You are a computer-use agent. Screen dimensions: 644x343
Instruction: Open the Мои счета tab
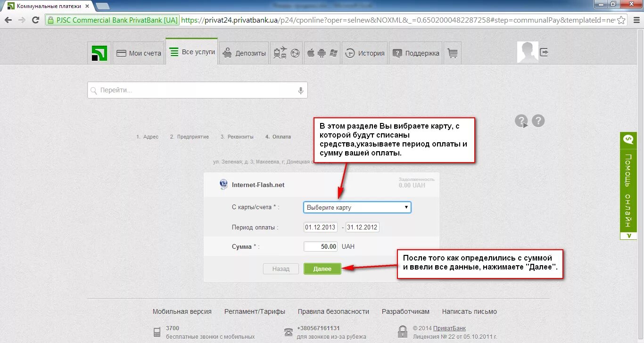coord(139,53)
